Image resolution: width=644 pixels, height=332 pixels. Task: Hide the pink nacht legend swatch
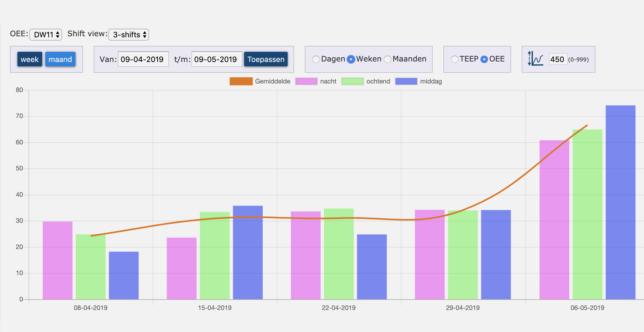[x=306, y=81]
